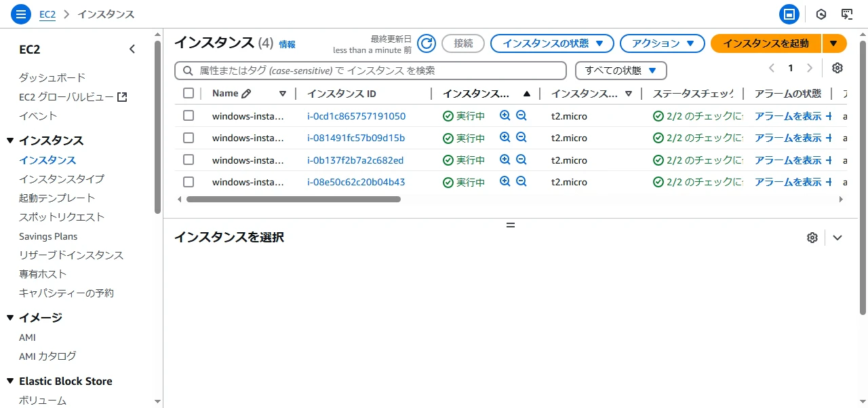Screen dimensions: 868x408
Task: Open the インスタンスの状態 dropdown
Action: point(552,43)
